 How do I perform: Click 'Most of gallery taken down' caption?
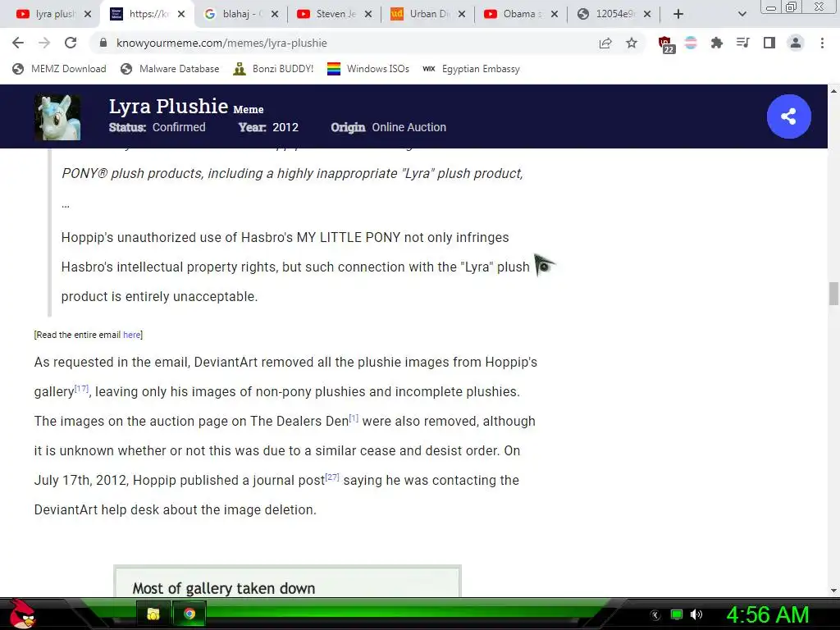pyautogui.click(x=224, y=588)
